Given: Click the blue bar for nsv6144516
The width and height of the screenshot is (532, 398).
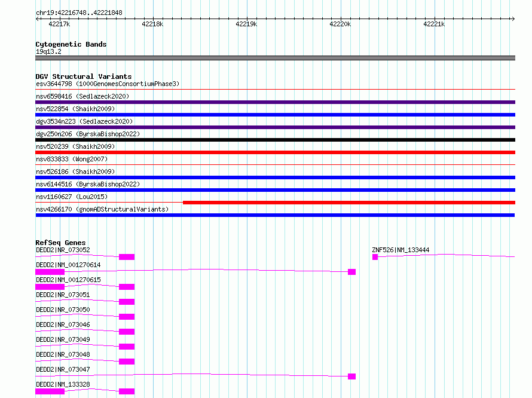Looking at the screenshot, I should [x=275, y=190].
